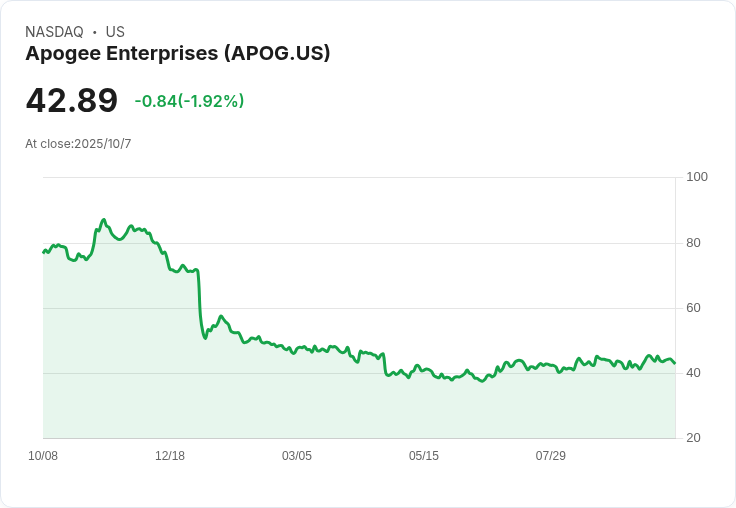Viewport: 736px width, 508px height.
Task: Click the highest peak of the price line
Action: coord(103,219)
